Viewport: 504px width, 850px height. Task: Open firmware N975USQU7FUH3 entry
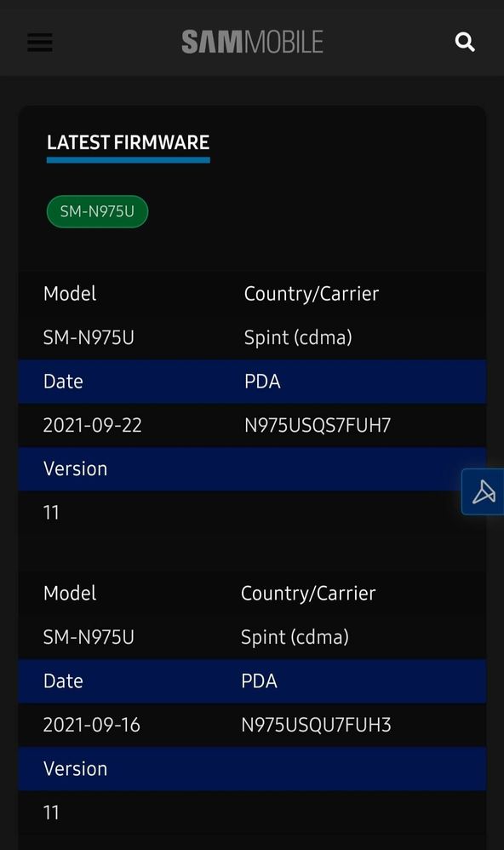(315, 725)
